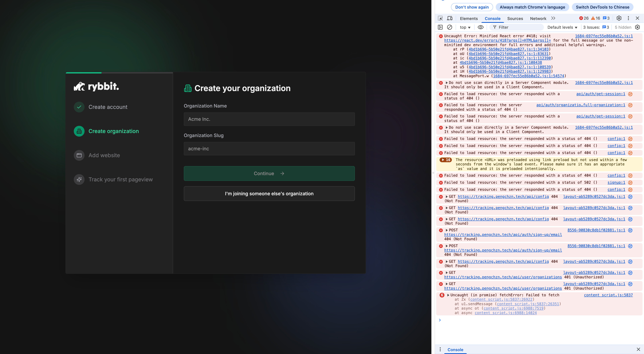Open DevTools settings gear icon
This screenshot has width=644, height=354.
(619, 18)
